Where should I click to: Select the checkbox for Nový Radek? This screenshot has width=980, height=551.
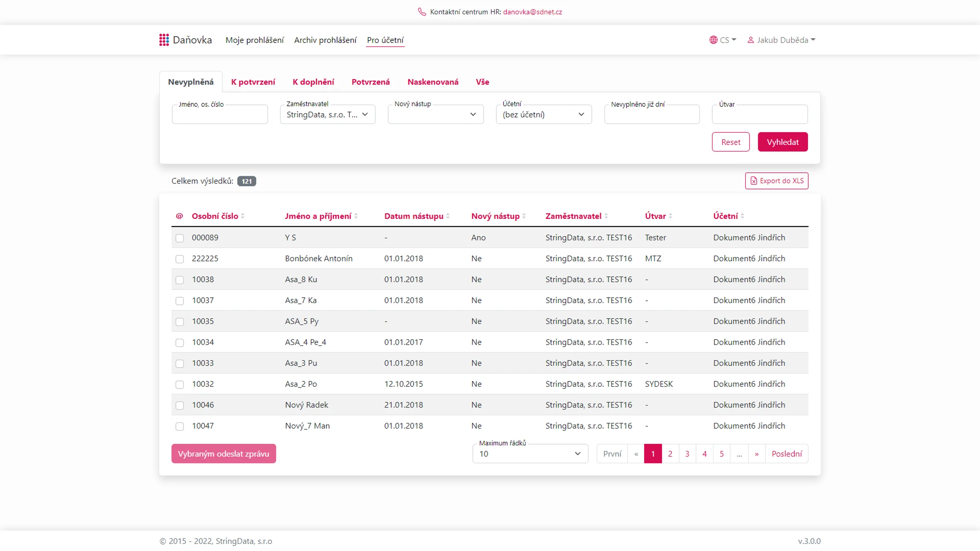coord(180,405)
